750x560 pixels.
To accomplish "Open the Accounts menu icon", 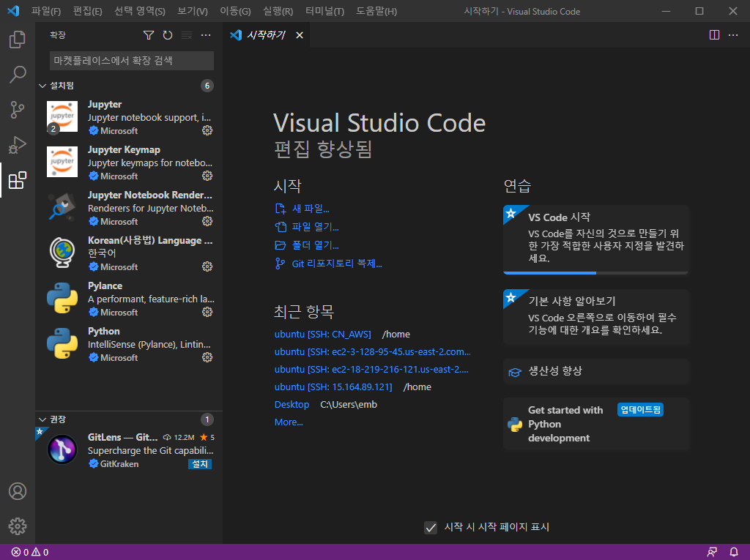I will [18, 491].
